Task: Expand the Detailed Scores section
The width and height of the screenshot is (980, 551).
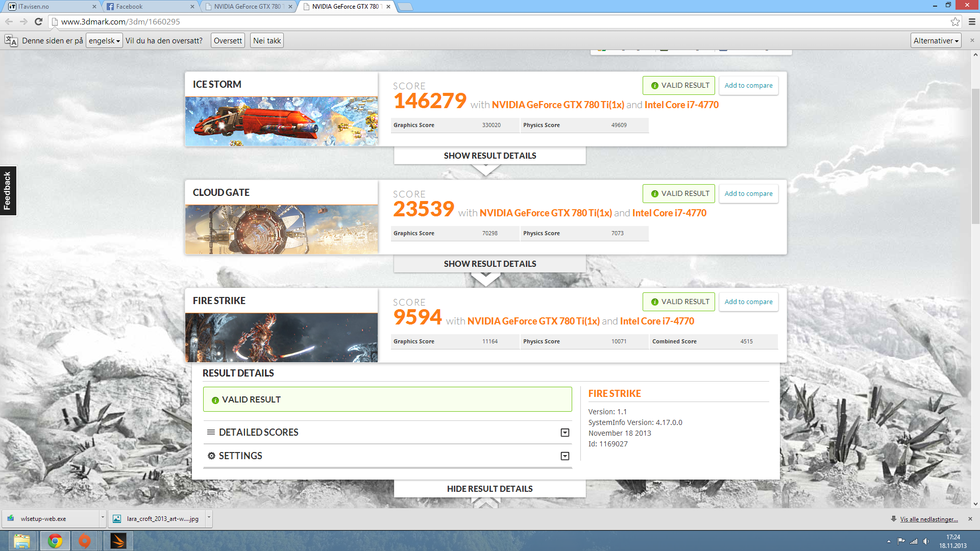Action: pyautogui.click(x=565, y=433)
